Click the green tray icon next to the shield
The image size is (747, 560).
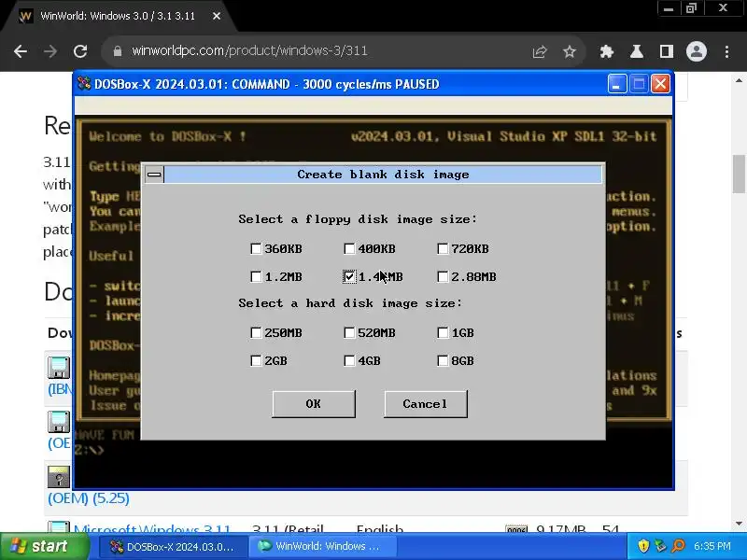point(660,546)
